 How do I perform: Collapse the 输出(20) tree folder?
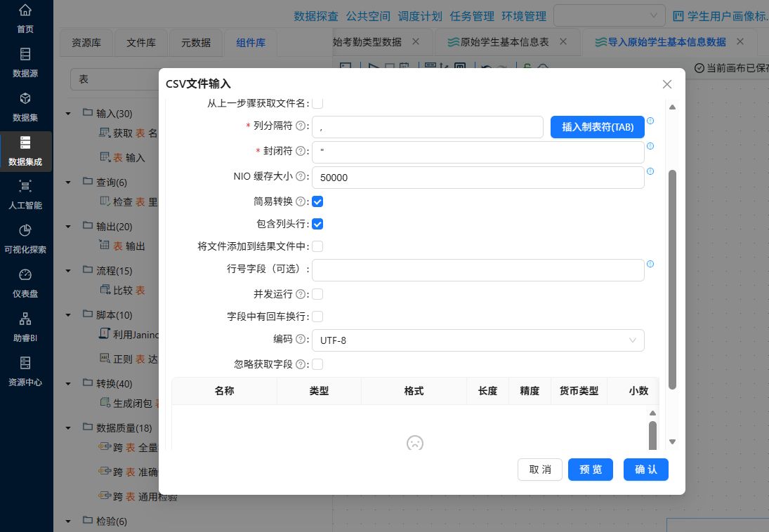coord(68,227)
